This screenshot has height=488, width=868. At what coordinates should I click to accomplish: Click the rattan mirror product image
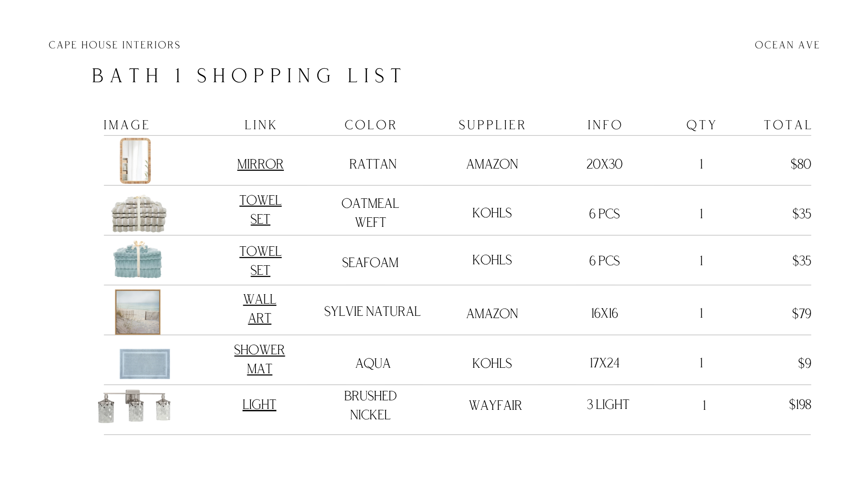click(x=135, y=161)
